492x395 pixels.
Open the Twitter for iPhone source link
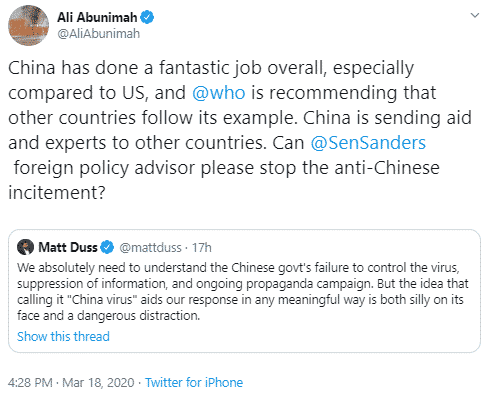(x=194, y=382)
